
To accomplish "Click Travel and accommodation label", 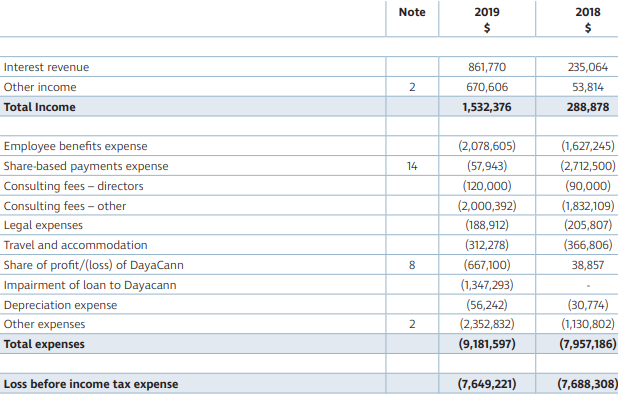I will (x=75, y=245).
